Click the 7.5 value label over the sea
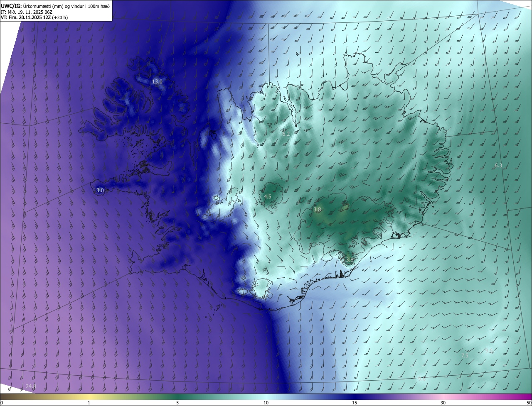 [x=465, y=356]
